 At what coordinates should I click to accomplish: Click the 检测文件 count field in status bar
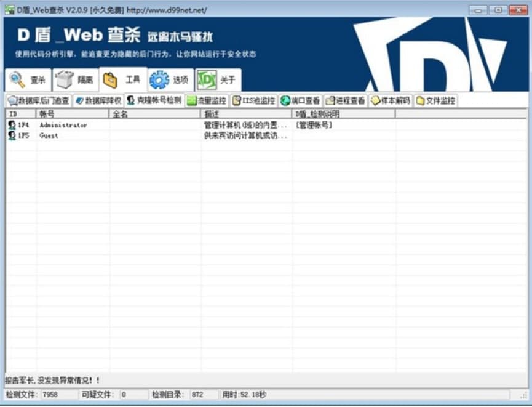[x=43, y=394]
